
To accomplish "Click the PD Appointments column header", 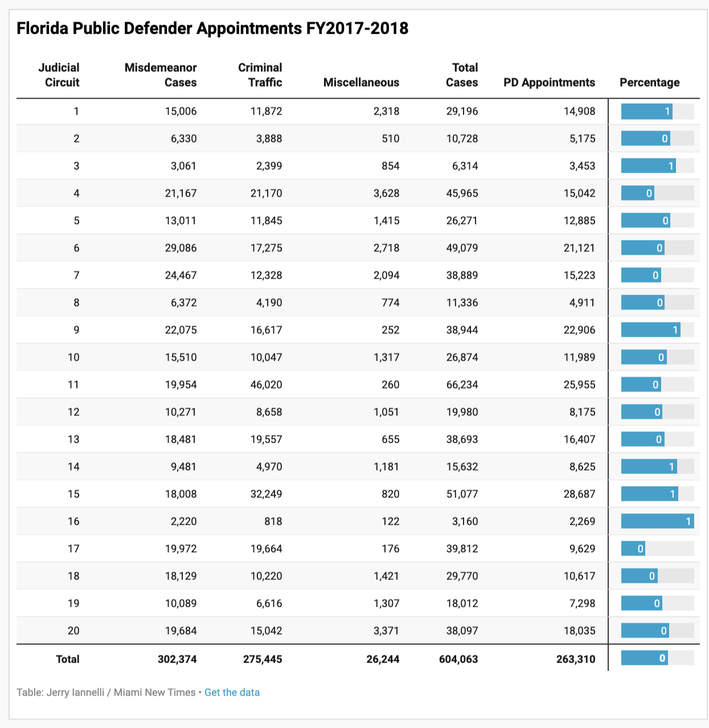I will [549, 83].
